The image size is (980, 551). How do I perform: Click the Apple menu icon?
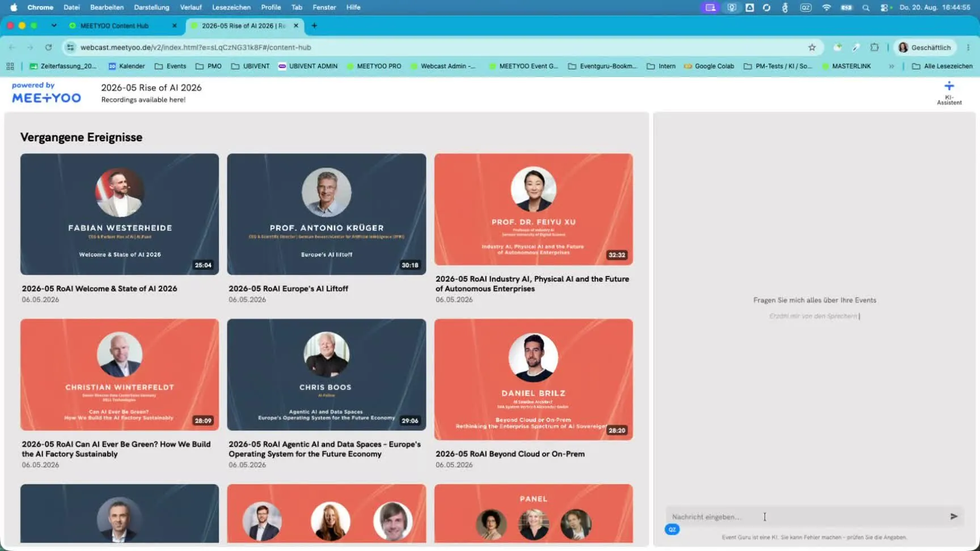14,7
